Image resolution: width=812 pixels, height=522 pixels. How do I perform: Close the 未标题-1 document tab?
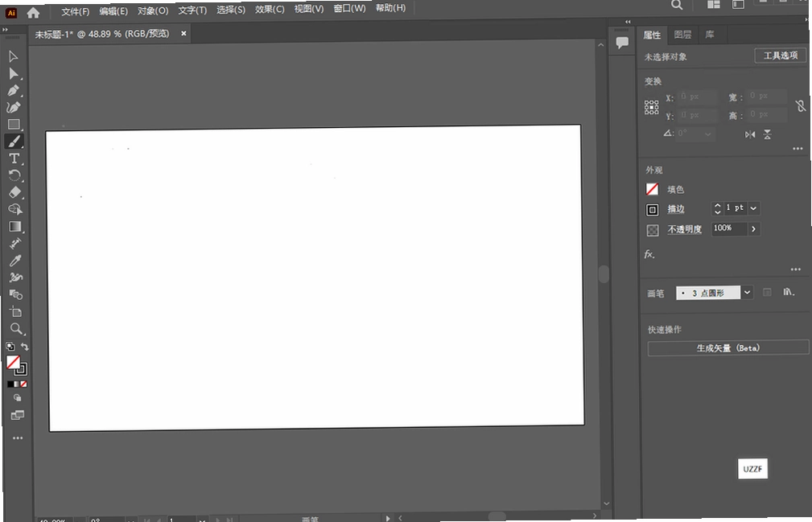(183, 33)
